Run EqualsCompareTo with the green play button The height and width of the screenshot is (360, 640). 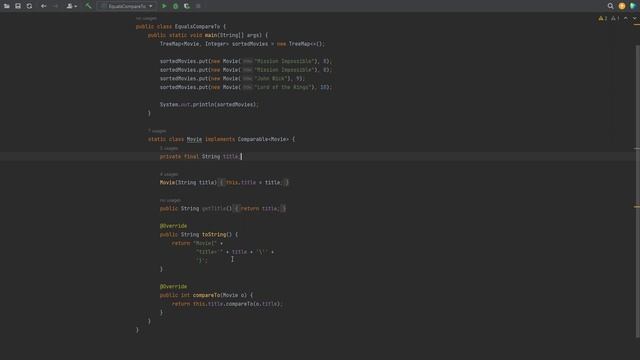tap(164, 6)
